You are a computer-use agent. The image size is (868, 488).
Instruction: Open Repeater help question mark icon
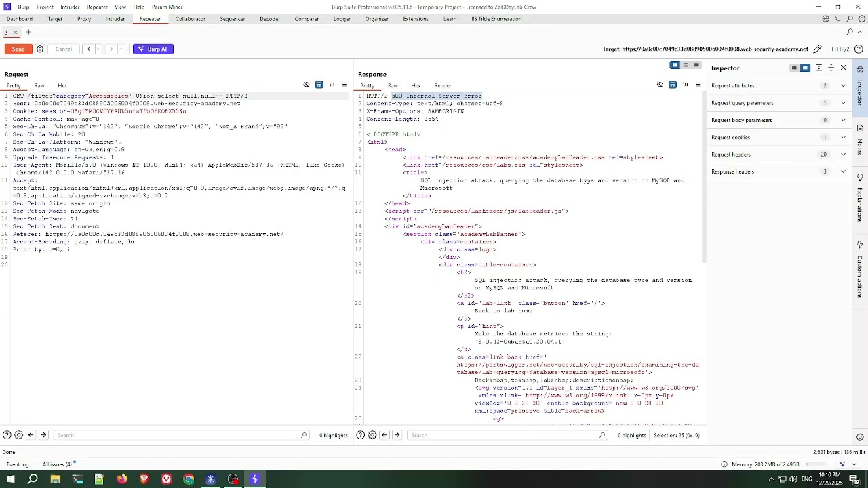(x=859, y=49)
